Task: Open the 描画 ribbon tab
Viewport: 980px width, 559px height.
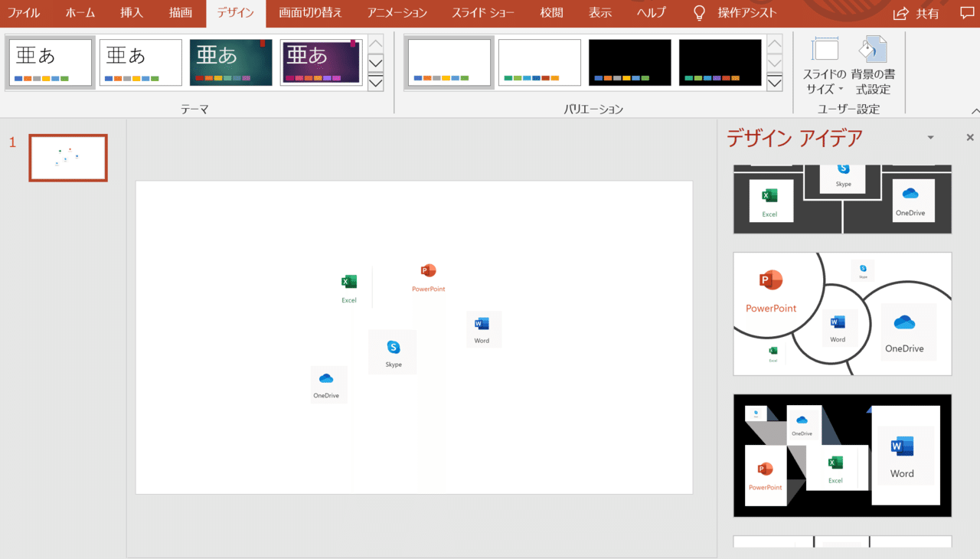Action: [x=181, y=13]
